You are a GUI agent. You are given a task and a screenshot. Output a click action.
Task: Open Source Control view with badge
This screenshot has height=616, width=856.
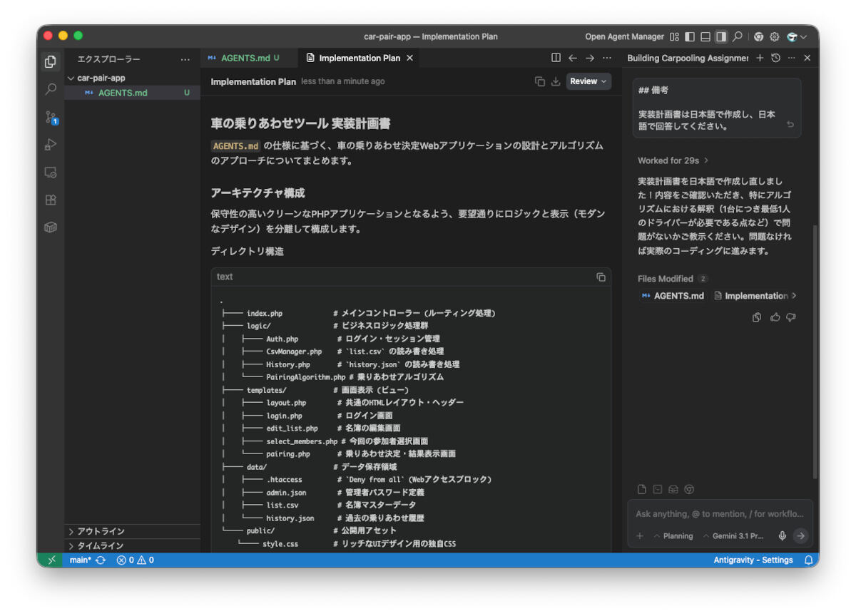(51, 117)
